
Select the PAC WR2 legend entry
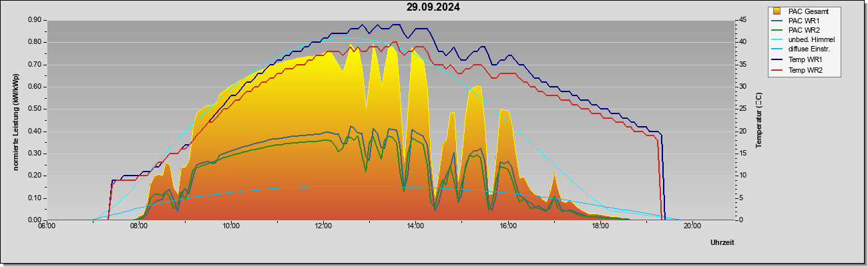801,30
